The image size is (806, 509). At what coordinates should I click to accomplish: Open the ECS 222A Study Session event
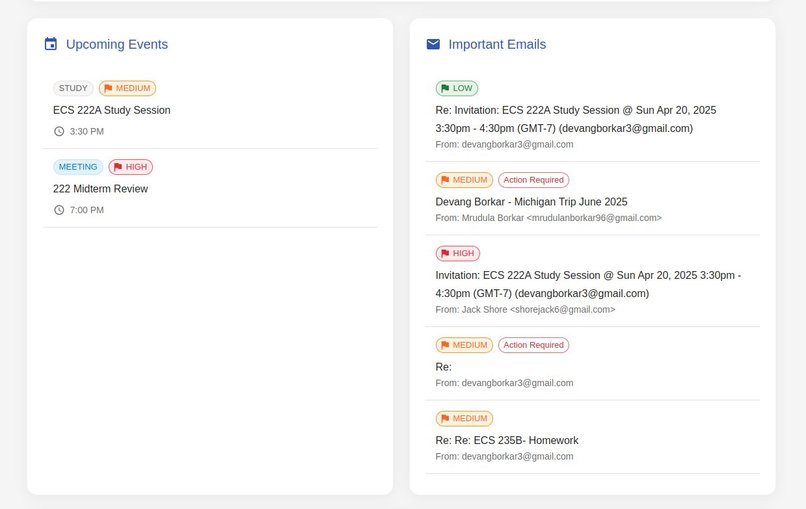click(x=210, y=110)
